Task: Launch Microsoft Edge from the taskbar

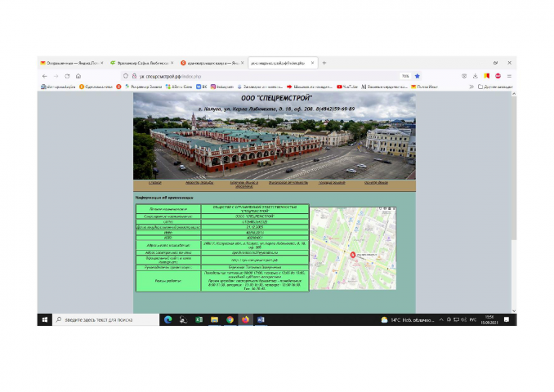Action: (x=168, y=319)
